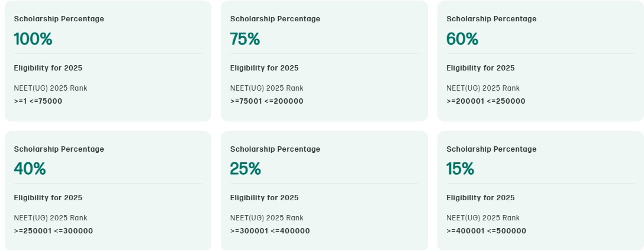644x250 pixels.
Task: Click the 60% scholarship percentage figure
Action: click(x=462, y=39)
